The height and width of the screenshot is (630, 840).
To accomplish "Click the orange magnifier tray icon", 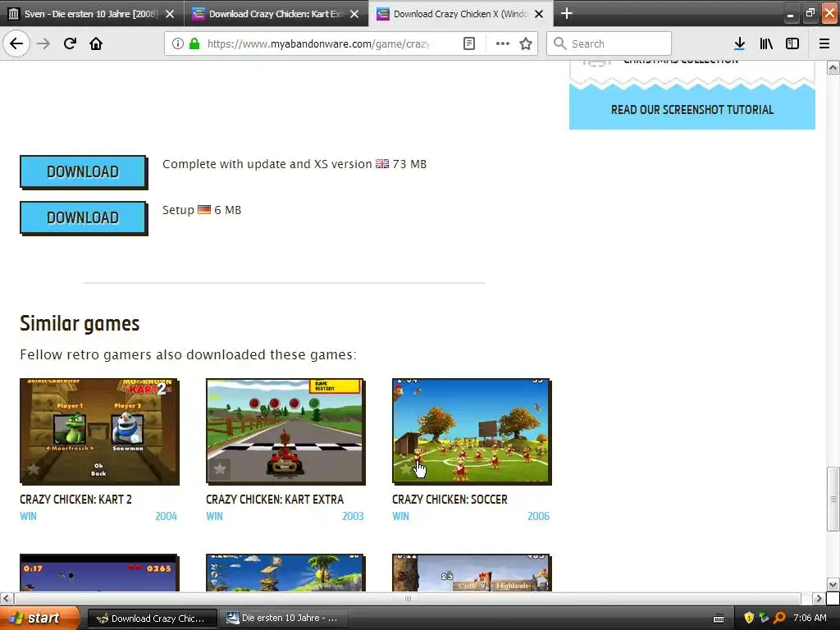I will point(779,618).
